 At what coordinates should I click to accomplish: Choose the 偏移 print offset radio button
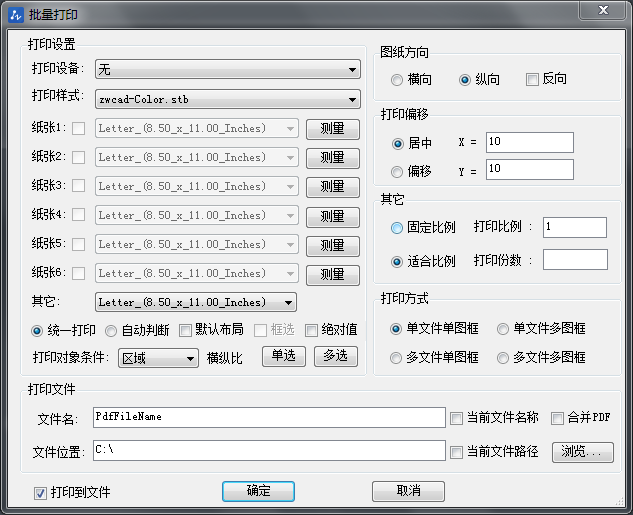tap(398, 171)
